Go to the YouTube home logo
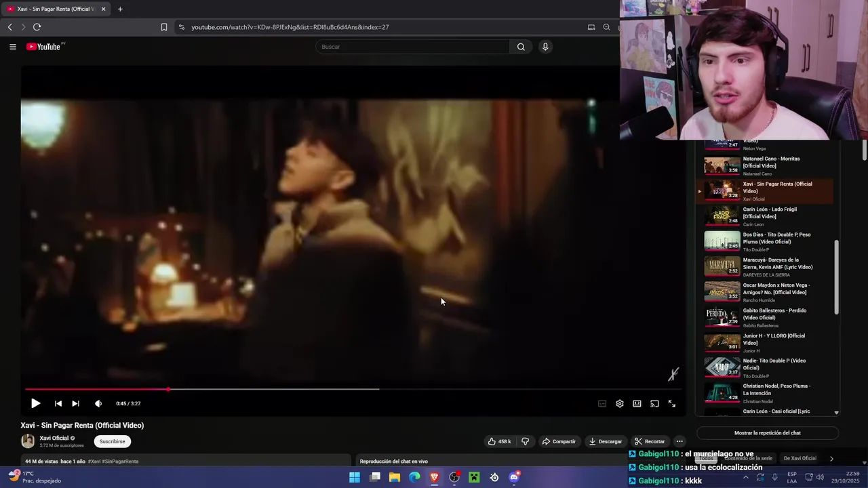Viewport: 868px width, 488px height. click(45, 47)
